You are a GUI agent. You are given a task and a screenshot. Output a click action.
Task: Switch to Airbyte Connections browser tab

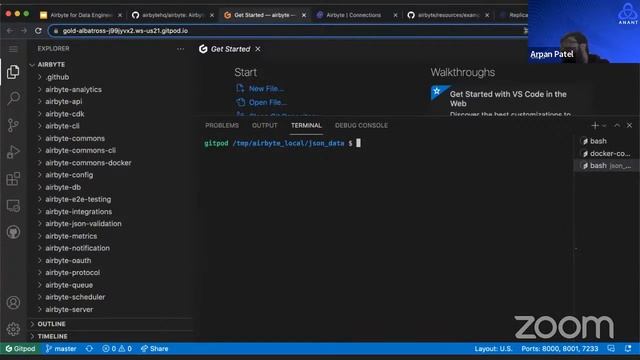click(353, 15)
